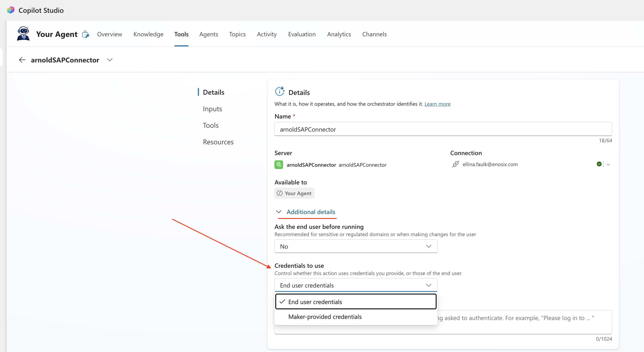Click the agent edit icon next to Your Agent
This screenshot has width=644, height=352.
coord(86,34)
